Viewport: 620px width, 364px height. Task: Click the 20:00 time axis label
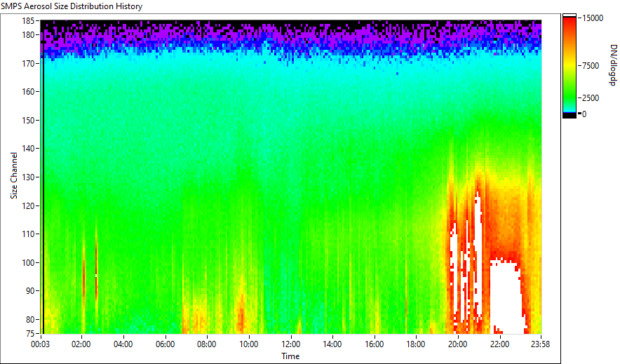click(x=458, y=344)
